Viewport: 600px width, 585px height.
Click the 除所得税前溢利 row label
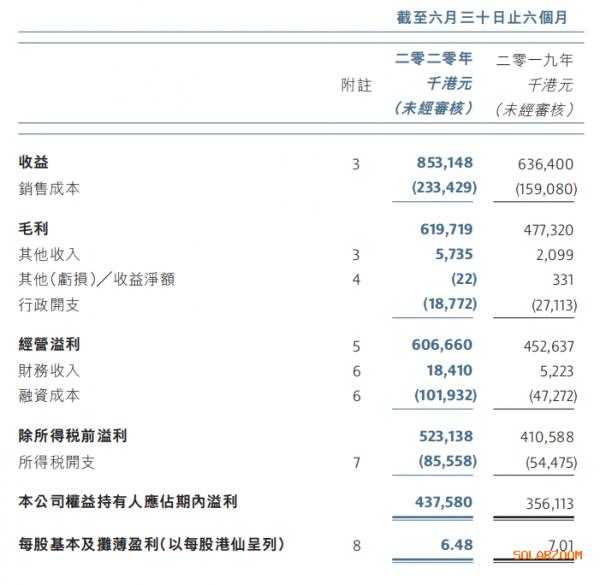tap(73, 436)
